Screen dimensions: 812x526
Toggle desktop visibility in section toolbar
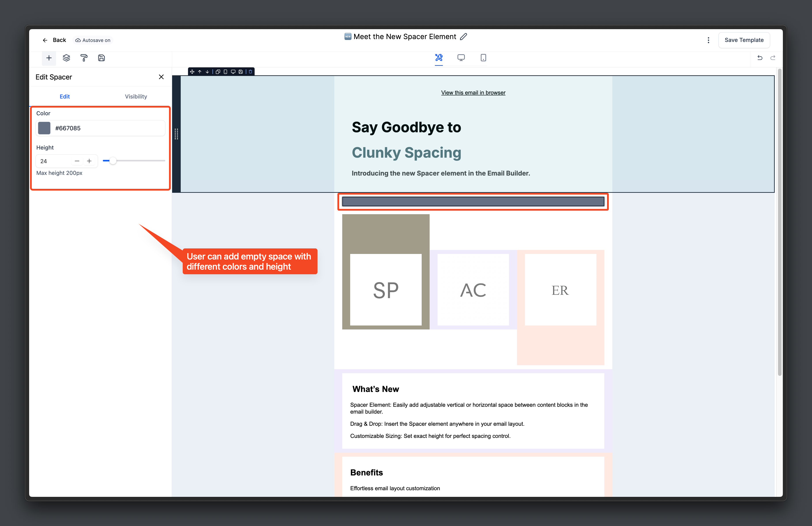tap(233, 72)
